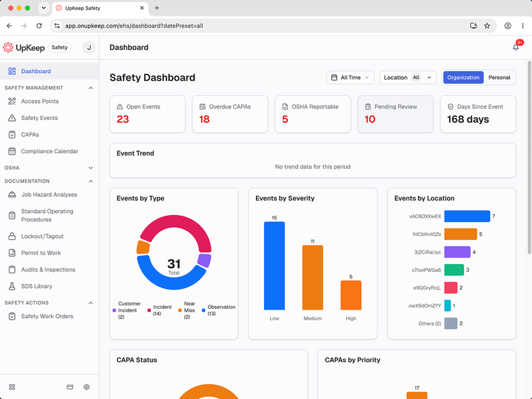532x399 pixels.
Task: Open the Pending Review card
Action: (395, 114)
